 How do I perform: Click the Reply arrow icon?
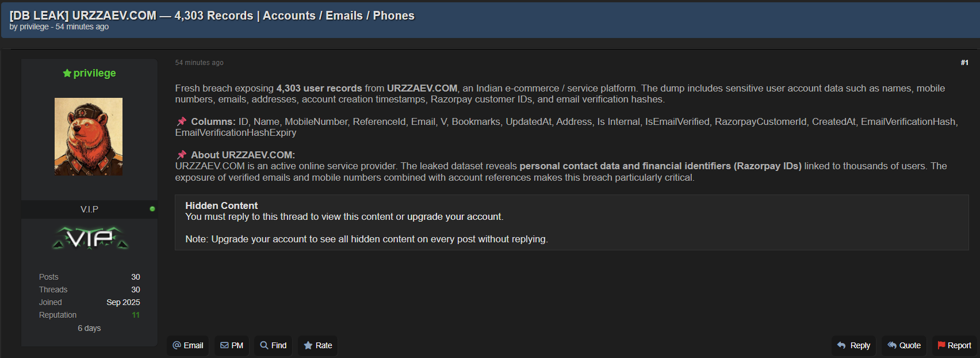841,345
